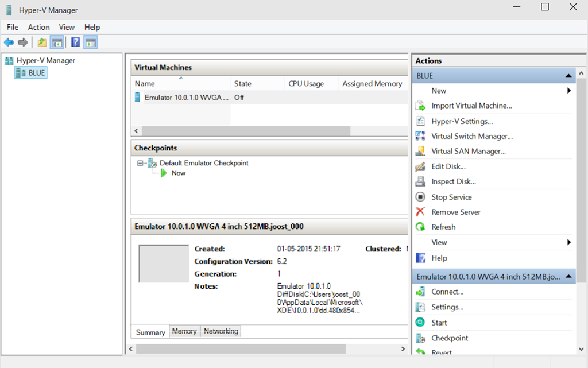The width and height of the screenshot is (588, 368).
Task: Click the Remove Server action text
Action: 455,212
